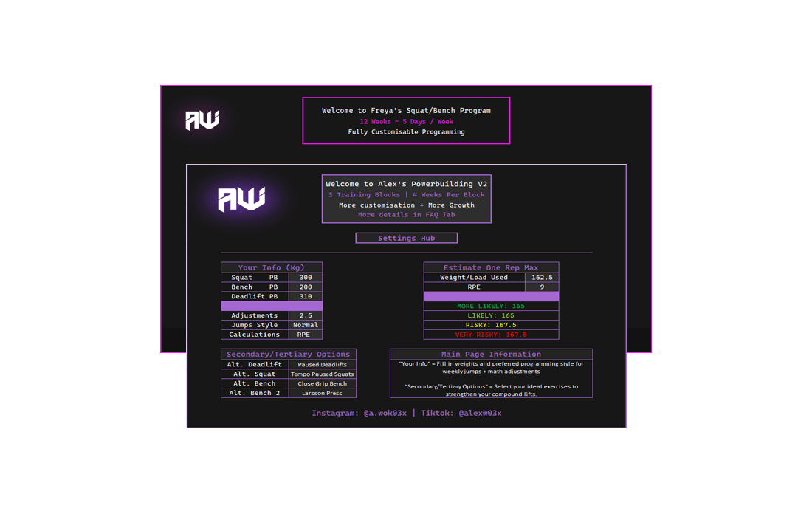Click the Deadlift PB value cell
The width and height of the screenshot is (812, 517).
[x=305, y=296]
